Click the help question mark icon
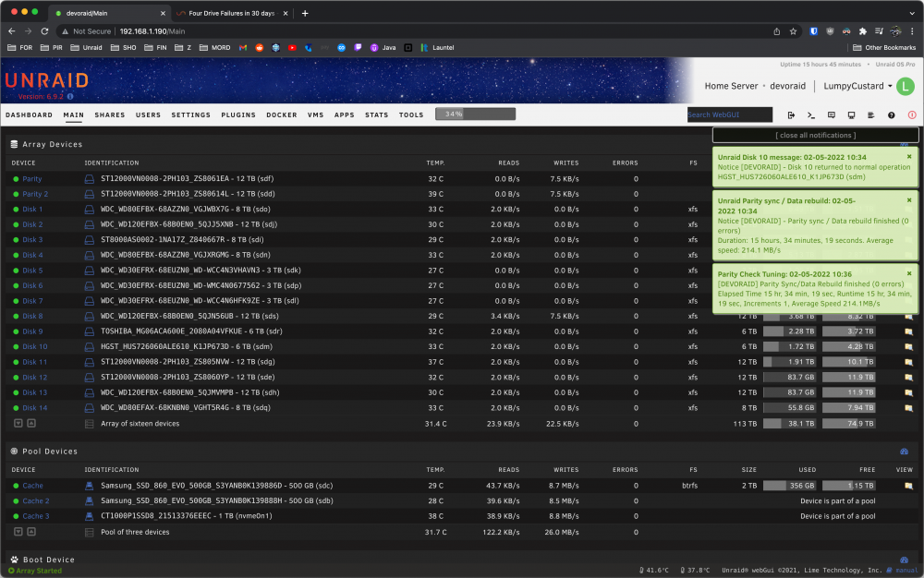Image resolution: width=924 pixels, height=578 pixels. point(891,115)
